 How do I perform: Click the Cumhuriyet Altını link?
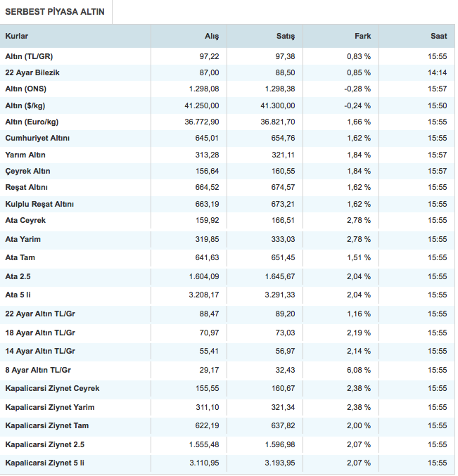pyautogui.click(x=37, y=139)
